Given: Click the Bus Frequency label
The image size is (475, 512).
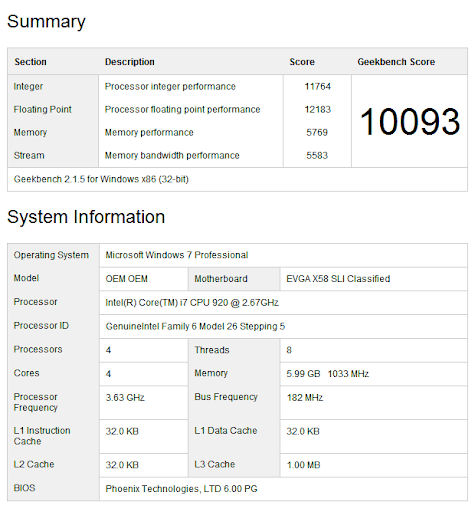Looking at the screenshot, I should click(x=226, y=397).
